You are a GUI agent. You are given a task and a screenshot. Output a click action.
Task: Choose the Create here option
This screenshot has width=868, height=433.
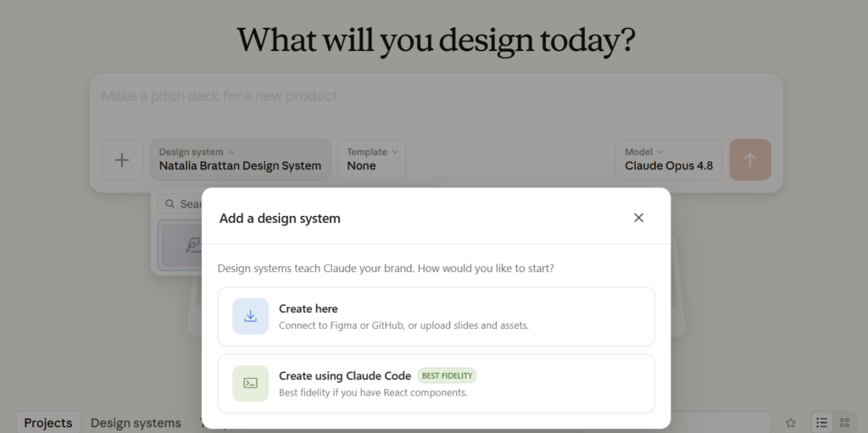coord(437,316)
